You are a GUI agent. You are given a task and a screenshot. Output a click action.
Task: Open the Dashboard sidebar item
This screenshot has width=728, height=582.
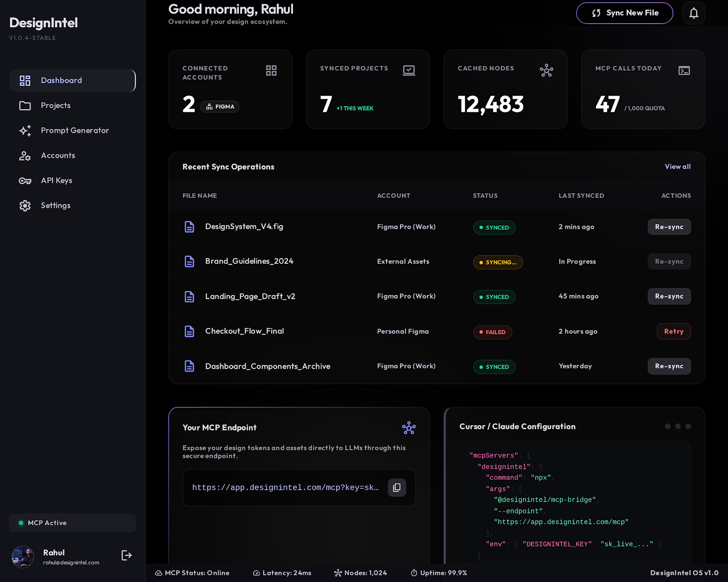[x=72, y=80]
